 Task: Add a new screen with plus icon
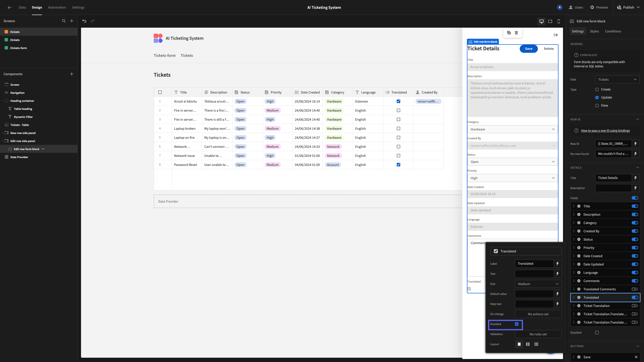[x=72, y=21]
